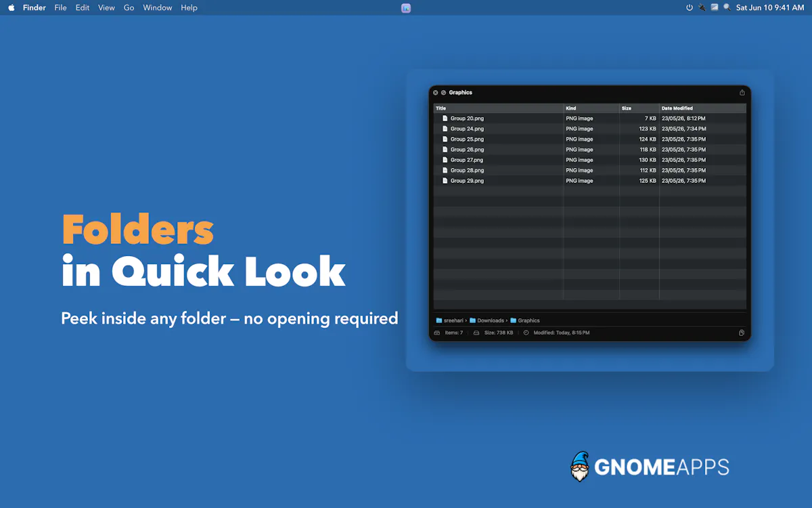Image resolution: width=812 pixels, height=508 pixels.
Task: Click the Graphics window title
Action: pyautogui.click(x=461, y=93)
